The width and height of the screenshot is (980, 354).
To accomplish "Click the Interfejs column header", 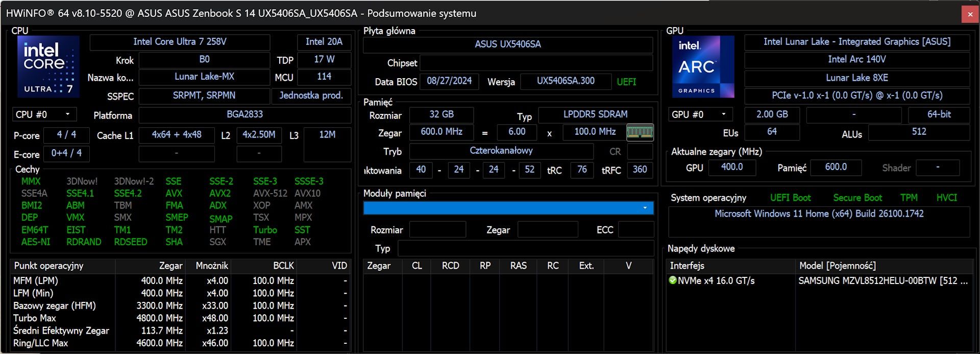I will (731, 266).
